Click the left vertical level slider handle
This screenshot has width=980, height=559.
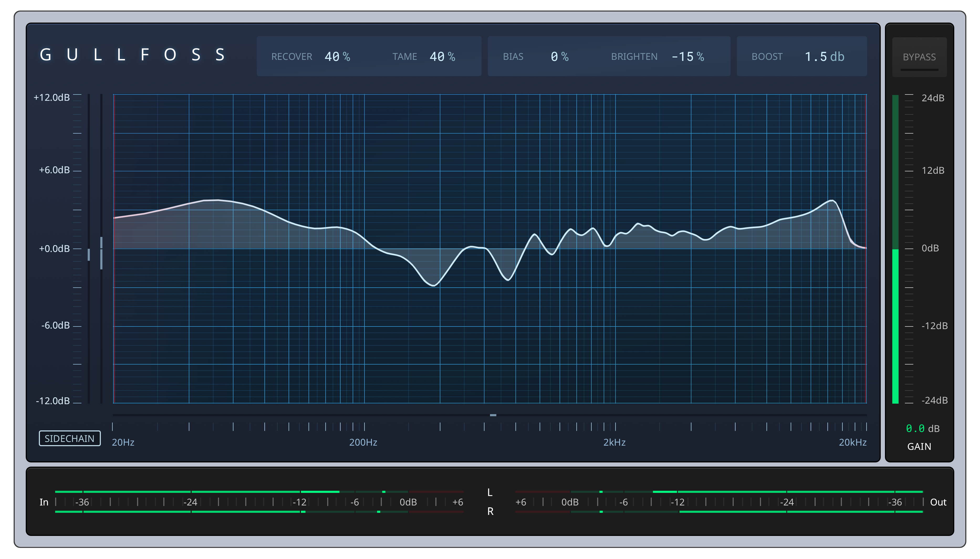[89, 255]
